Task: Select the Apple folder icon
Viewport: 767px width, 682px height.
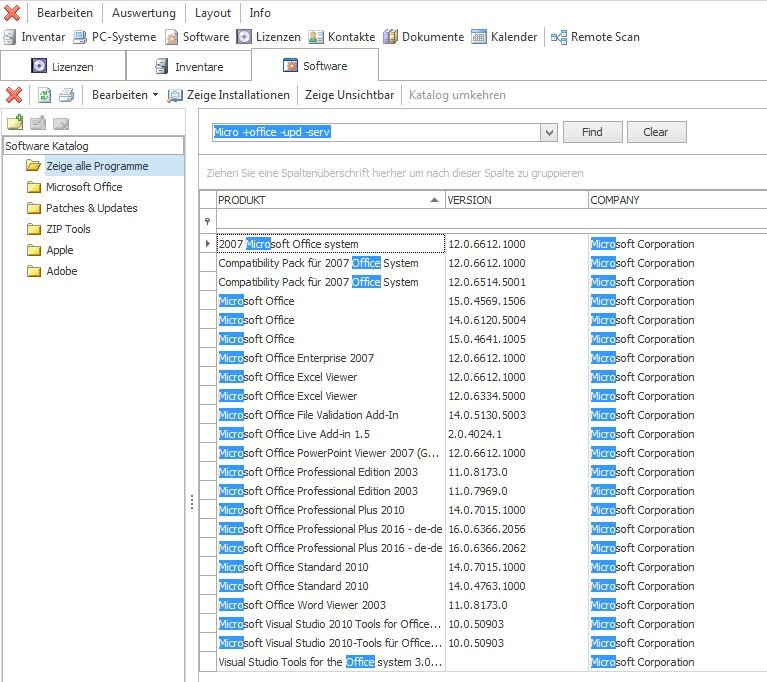Action: [x=34, y=250]
